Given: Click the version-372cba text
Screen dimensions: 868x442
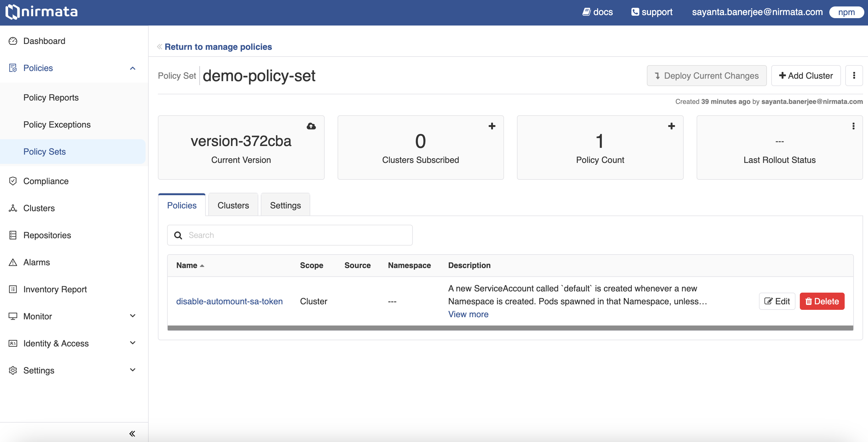Looking at the screenshot, I should (x=241, y=141).
